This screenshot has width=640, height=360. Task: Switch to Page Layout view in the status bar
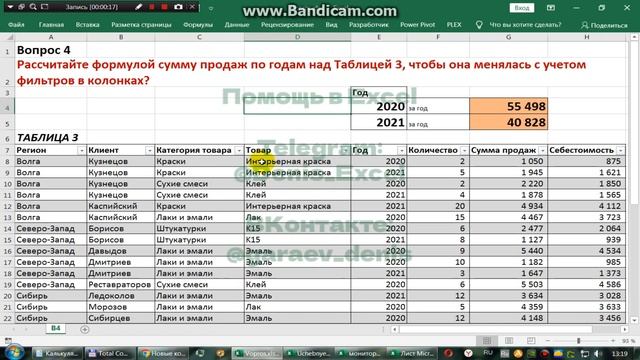pos(509,340)
